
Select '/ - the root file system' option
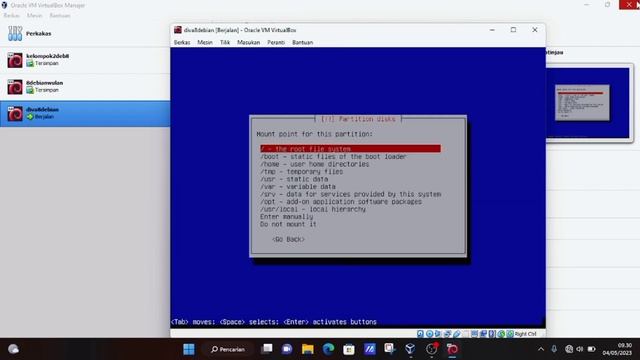coord(350,149)
